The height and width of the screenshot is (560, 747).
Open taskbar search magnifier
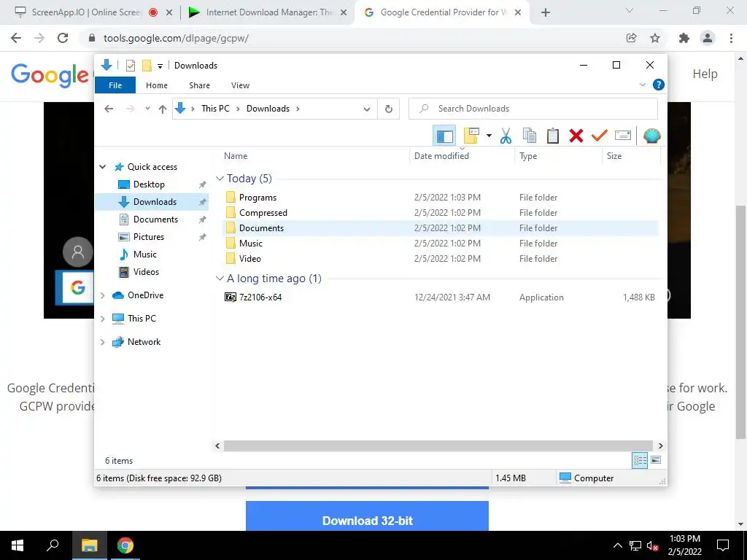53,545
